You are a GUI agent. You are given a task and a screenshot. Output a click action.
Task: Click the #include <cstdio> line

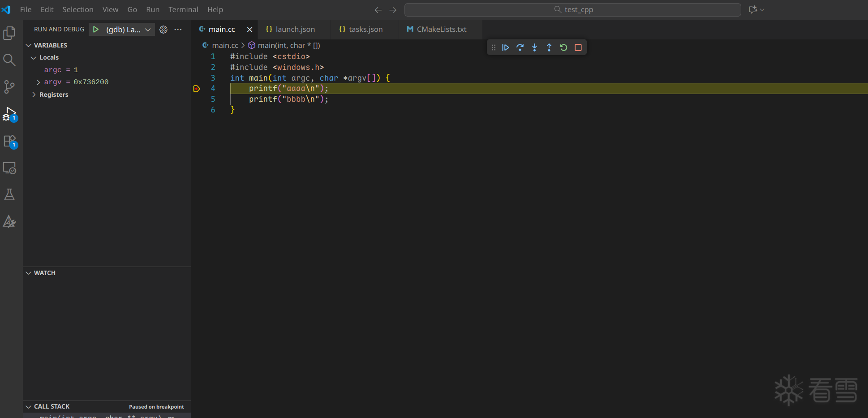coord(270,56)
